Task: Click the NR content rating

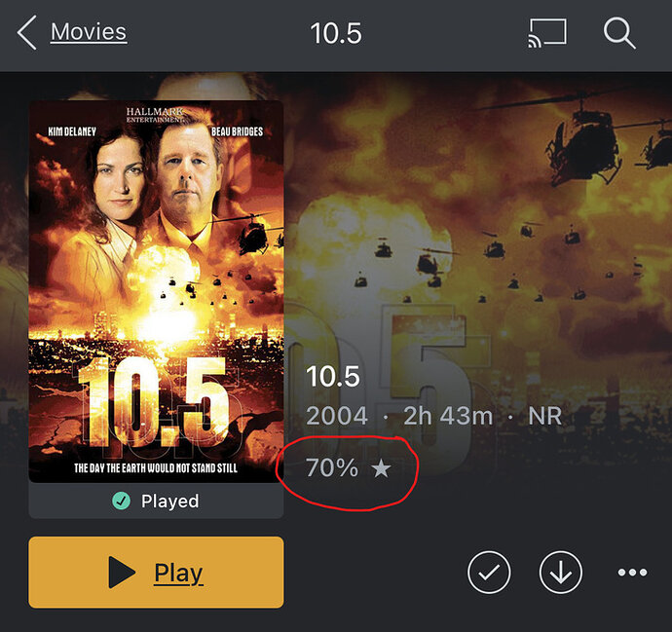Action: click(544, 417)
